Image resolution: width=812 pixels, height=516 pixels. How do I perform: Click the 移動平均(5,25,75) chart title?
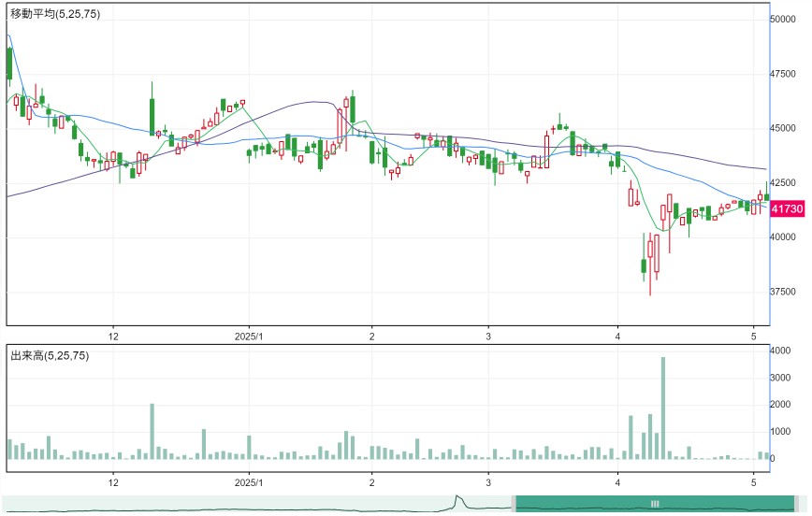(x=55, y=14)
